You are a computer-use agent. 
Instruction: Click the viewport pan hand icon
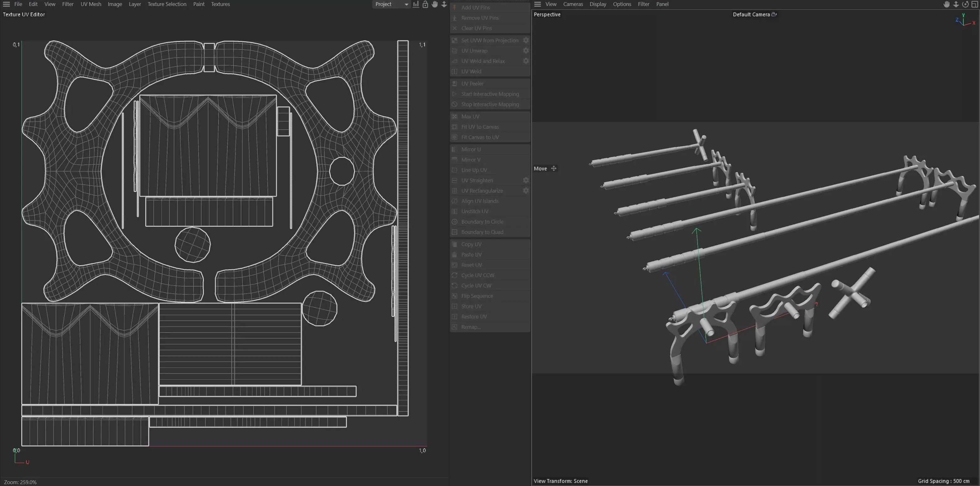(946, 4)
